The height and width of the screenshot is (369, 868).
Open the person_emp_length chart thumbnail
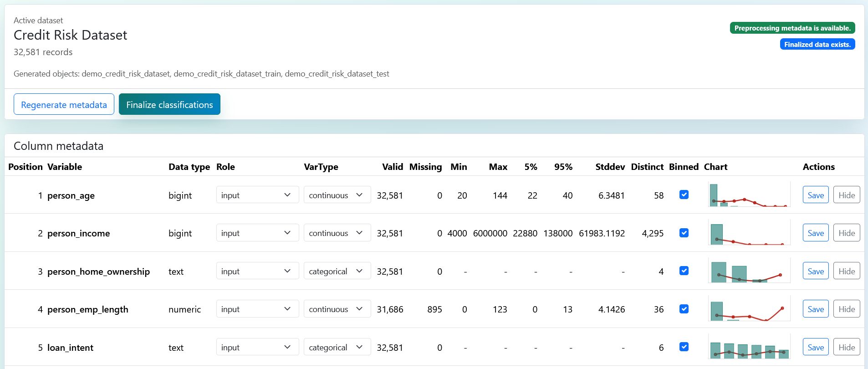749,309
